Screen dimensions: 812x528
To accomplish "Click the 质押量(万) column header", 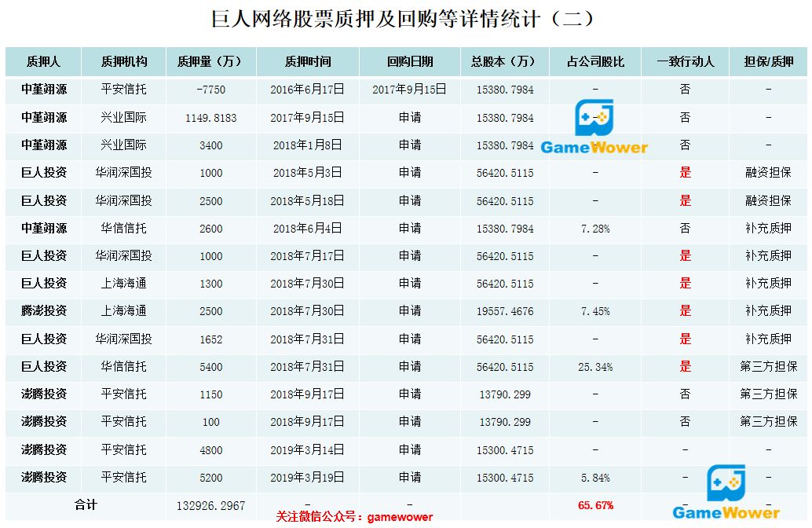I will point(210,61).
